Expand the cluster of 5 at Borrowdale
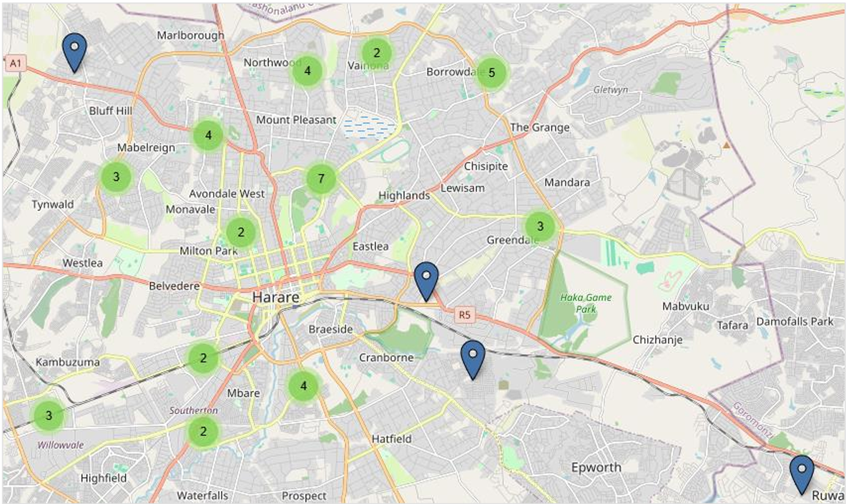Viewport: 846px width, 504px height. click(491, 72)
